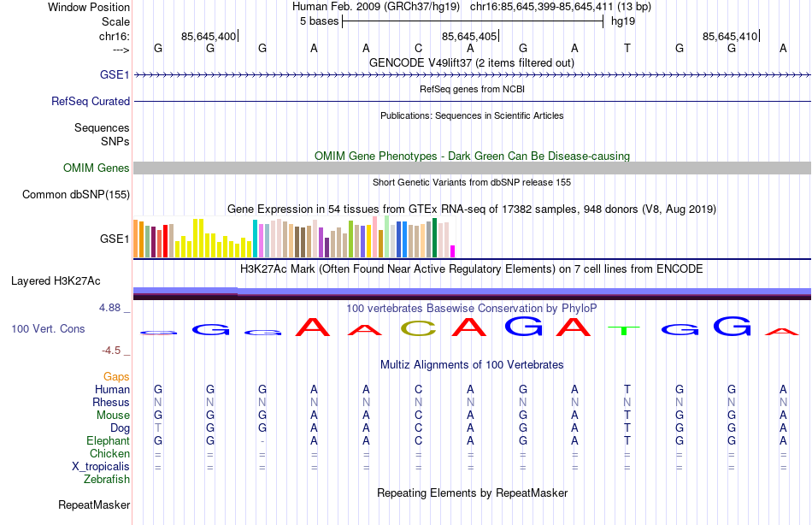Screen dimensions: 812x525
Task: Click the green T letter in PhyloP track
Action: 623,331
